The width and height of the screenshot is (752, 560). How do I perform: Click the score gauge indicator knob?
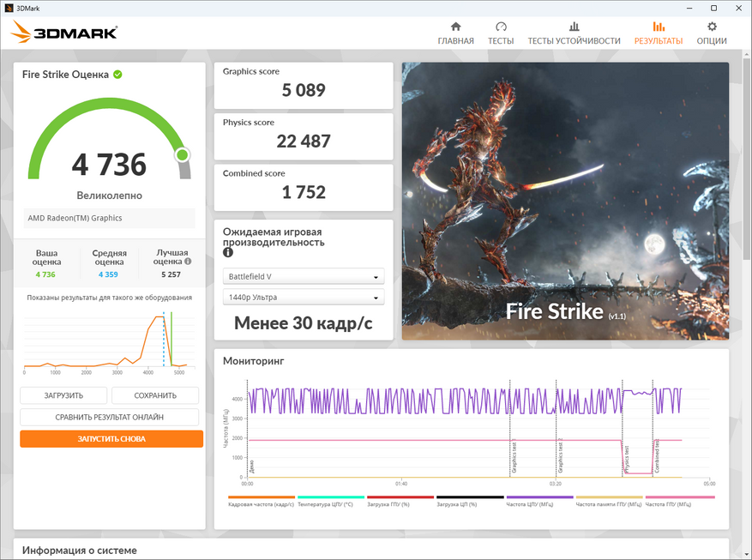coord(182,155)
